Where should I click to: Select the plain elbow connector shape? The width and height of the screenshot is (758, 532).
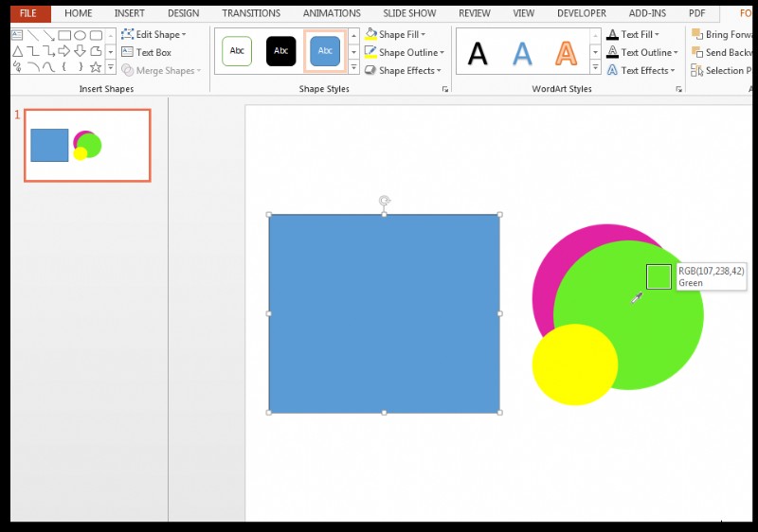click(33, 51)
